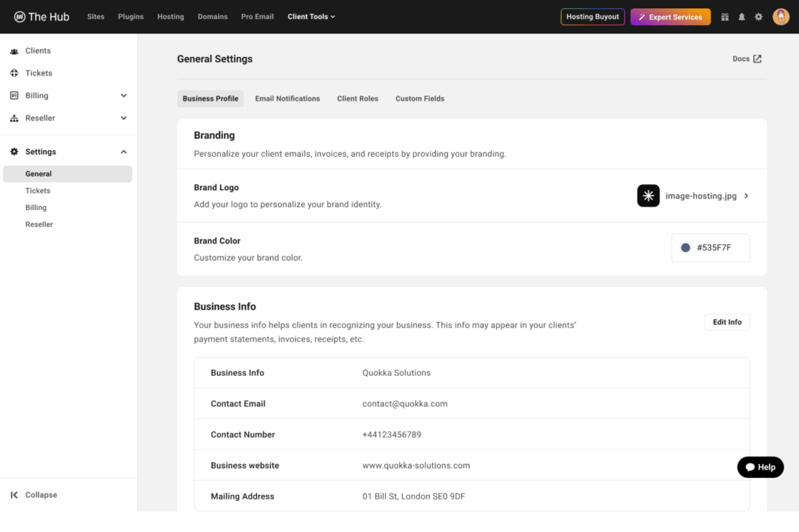Open the Client Tools dropdown menu
The height and width of the screenshot is (532, 799).
point(311,16)
